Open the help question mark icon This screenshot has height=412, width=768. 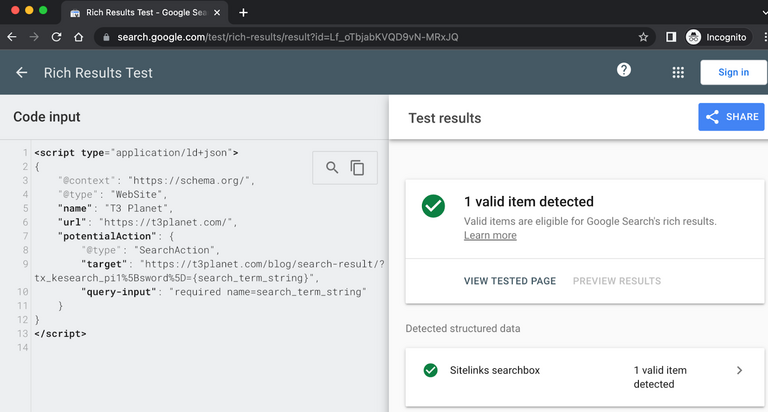click(624, 70)
